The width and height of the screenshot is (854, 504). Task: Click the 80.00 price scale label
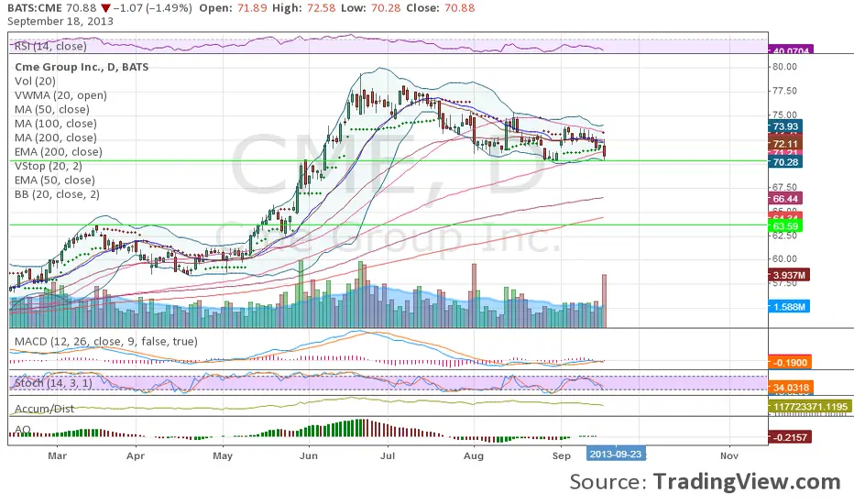[785, 67]
